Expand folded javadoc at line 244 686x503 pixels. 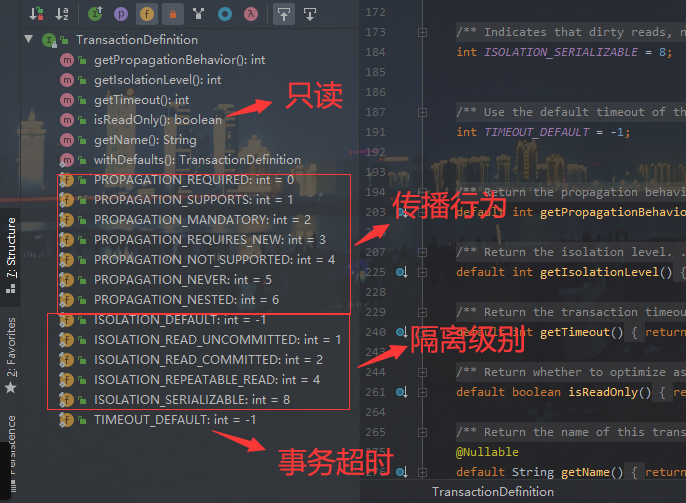click(422, 372)
